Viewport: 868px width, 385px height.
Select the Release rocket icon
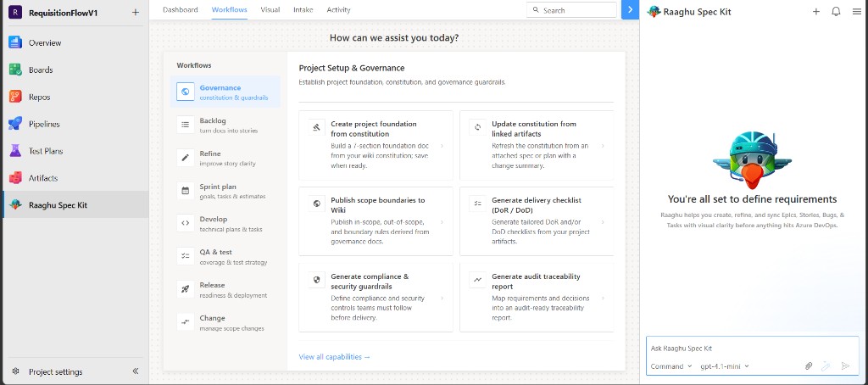(x=186, y=289)
